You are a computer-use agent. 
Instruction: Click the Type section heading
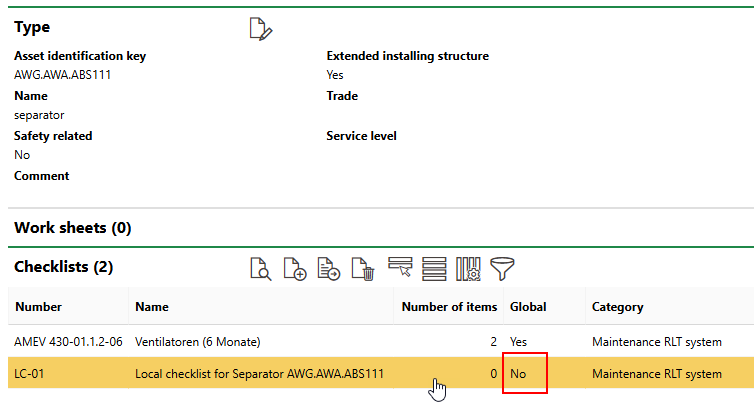pyautogui.click(x=32, y=27)
